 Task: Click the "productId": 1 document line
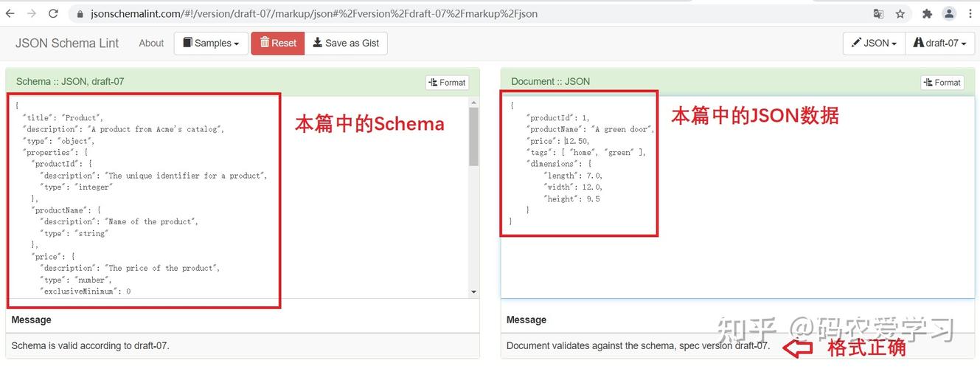pos(558,117)
